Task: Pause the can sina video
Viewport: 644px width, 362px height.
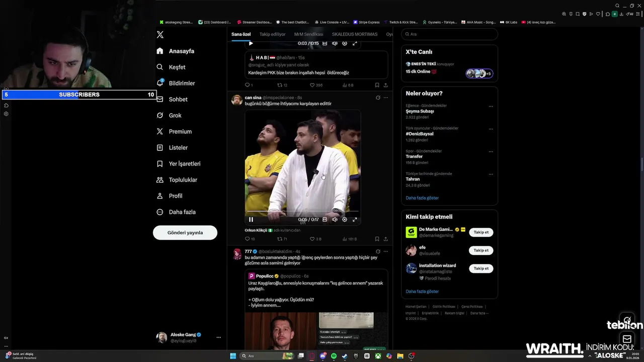Action: 251,219
